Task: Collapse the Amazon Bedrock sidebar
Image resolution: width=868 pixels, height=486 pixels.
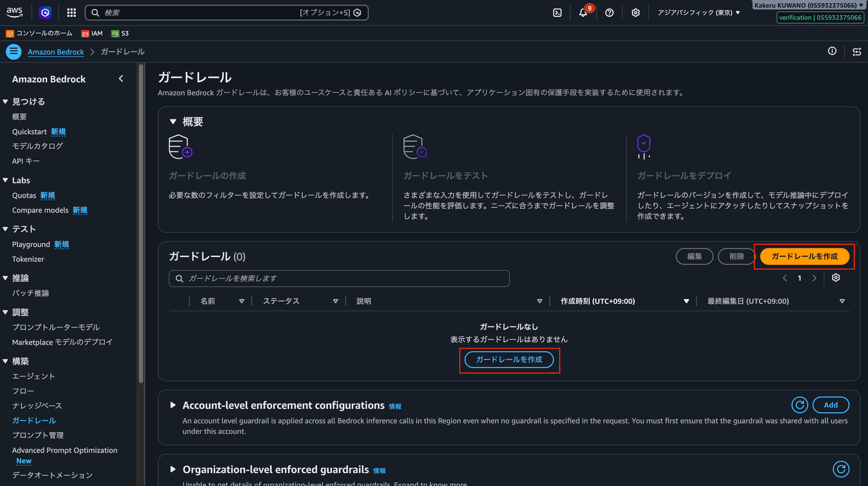Action: point(121,79)
